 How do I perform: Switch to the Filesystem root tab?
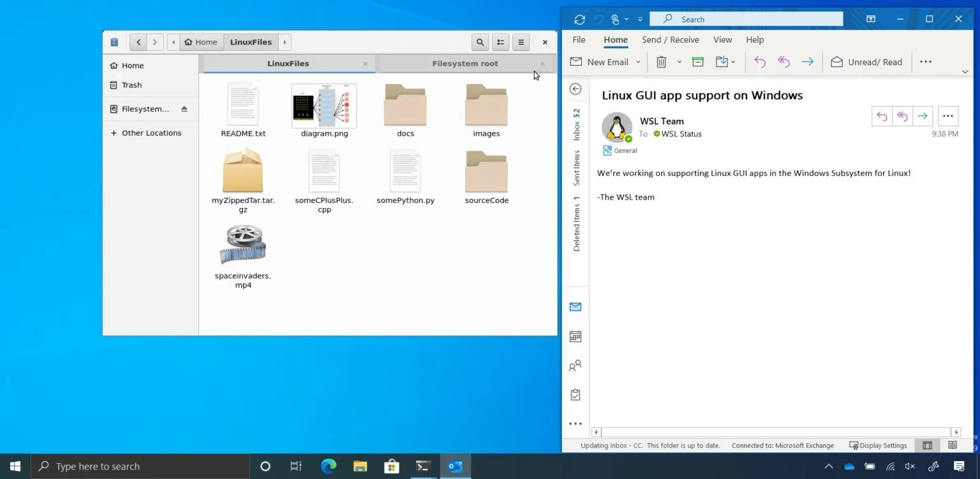click(465, 63)
